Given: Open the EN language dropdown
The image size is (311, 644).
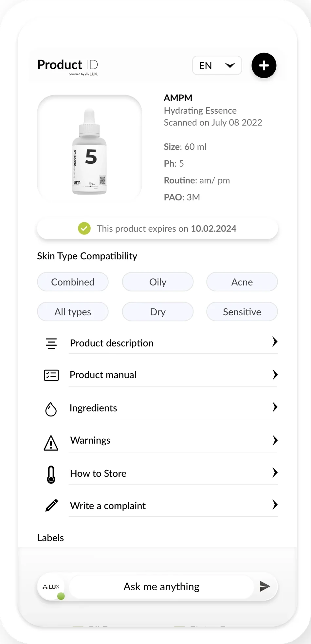Looking at the screenshot, I should 217,65.
